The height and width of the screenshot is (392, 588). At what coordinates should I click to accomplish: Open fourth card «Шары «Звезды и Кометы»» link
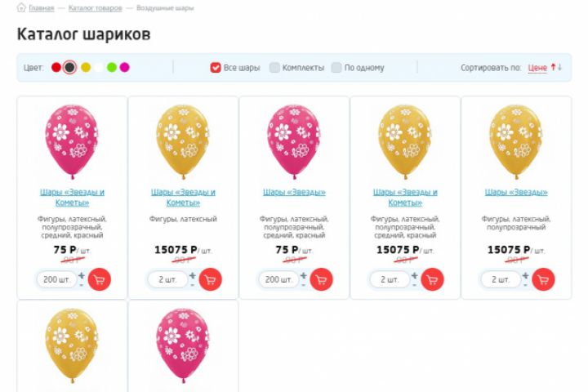[405, 197]
